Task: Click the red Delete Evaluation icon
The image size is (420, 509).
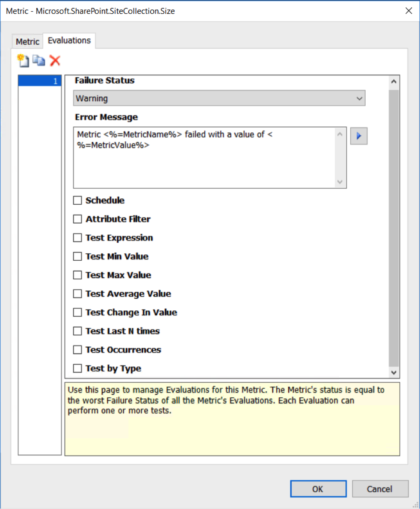Action: [55, 60]
